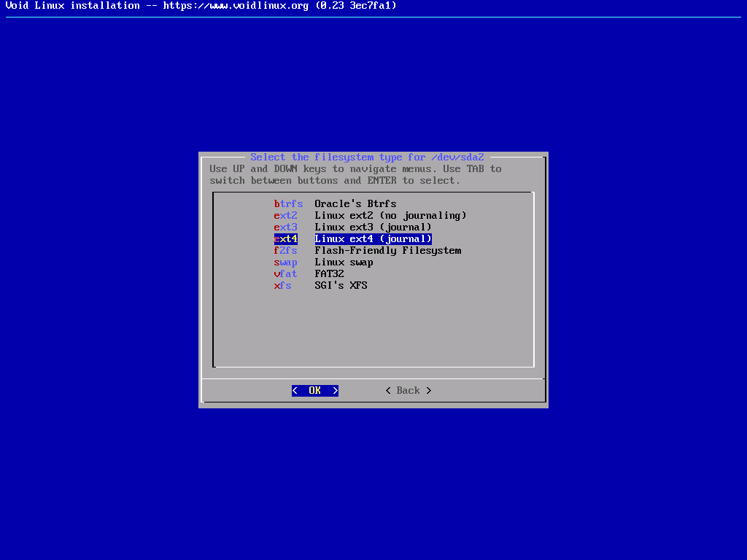Choose "Linux ext3 (journal)" description

373,227
